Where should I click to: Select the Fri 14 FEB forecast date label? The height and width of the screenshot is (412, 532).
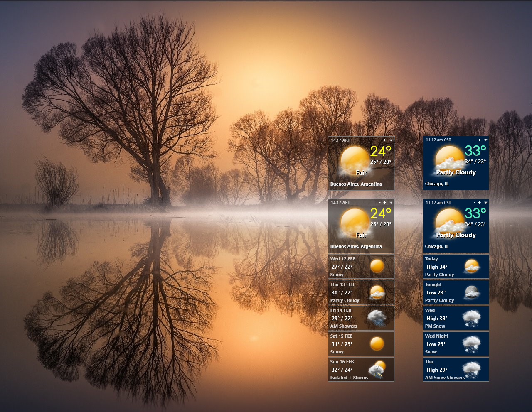click(341, 310)
